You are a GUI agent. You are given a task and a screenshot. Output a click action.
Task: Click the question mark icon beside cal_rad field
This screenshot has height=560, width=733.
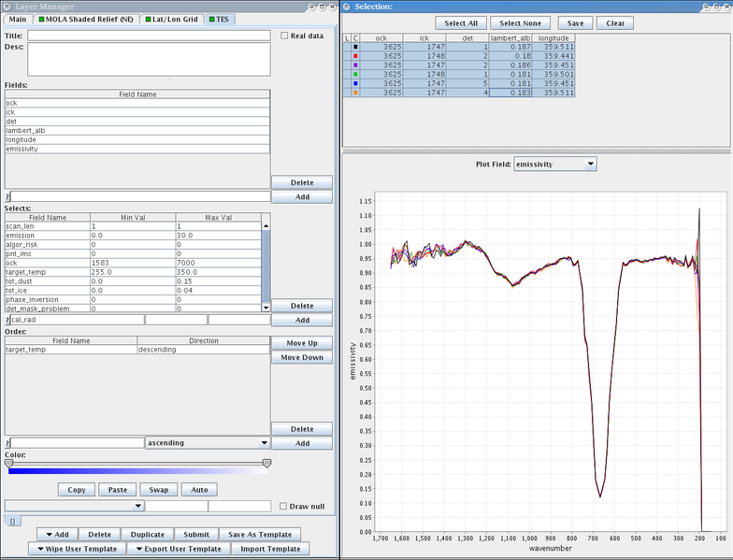coord(7,320)
